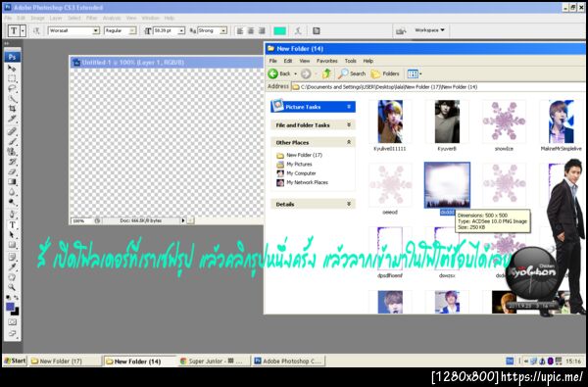Open the font size dropdown
588x387 pixels.
click(x=181, y=30)
